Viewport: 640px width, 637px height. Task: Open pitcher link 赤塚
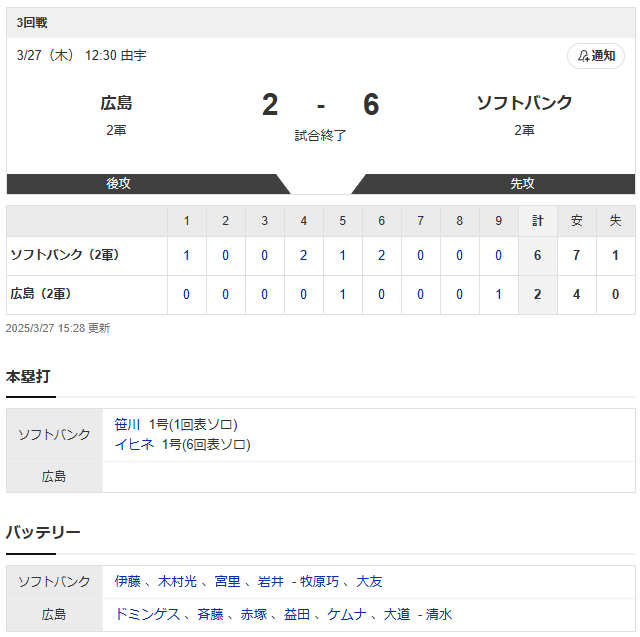253,614
